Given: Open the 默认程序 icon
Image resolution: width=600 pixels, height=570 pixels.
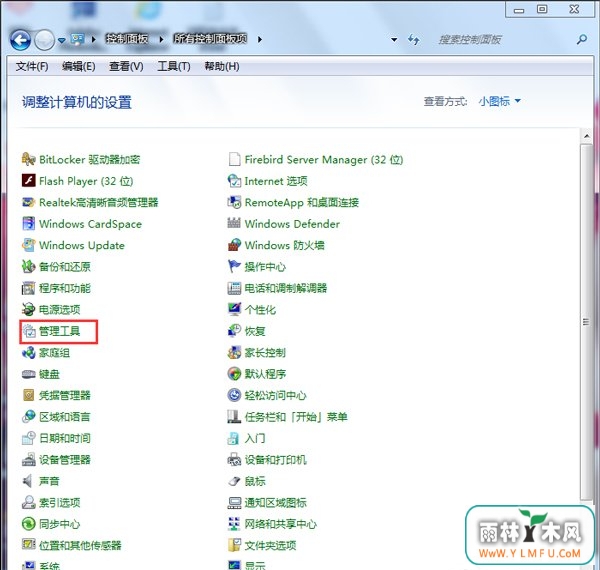Looking at the screenshot, I should (x=234, y=374).
